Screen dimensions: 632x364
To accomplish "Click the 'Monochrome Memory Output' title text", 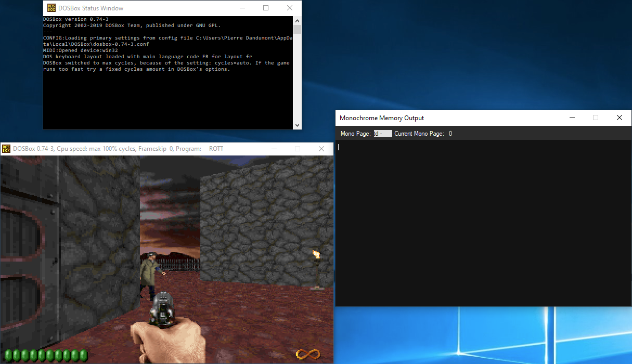I will (382, 118).
